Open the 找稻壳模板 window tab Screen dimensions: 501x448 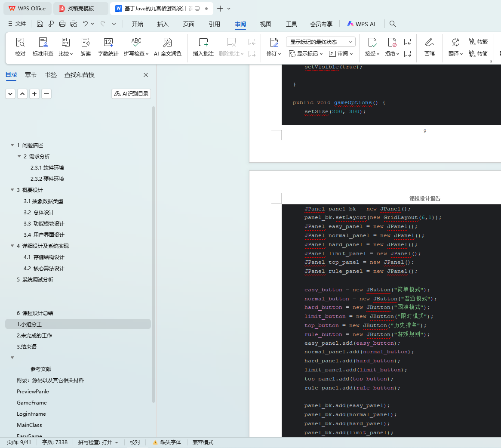[80, 9]
